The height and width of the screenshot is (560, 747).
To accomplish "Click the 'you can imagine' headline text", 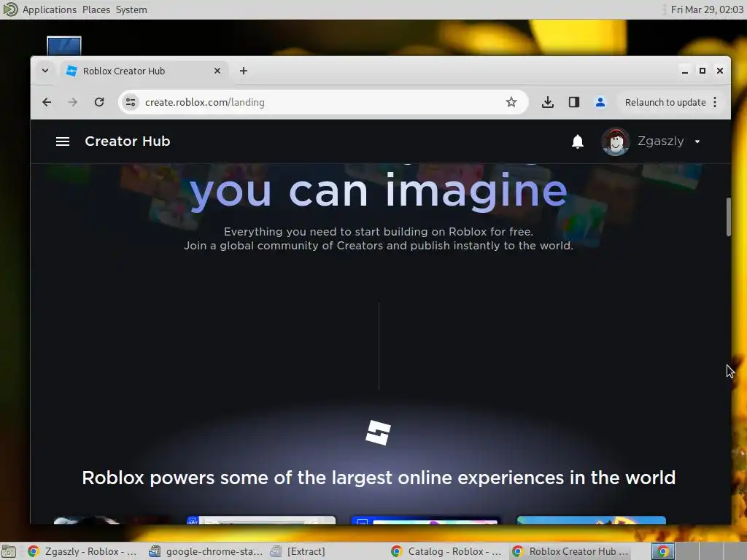I will [x=379, y=192].
